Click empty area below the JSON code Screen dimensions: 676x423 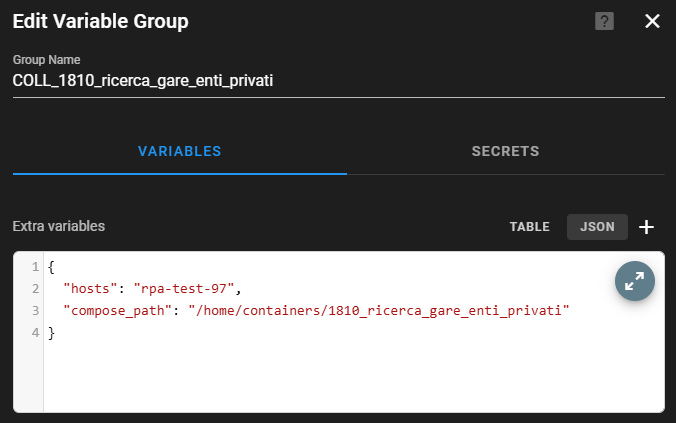click(x=350, y=378)
